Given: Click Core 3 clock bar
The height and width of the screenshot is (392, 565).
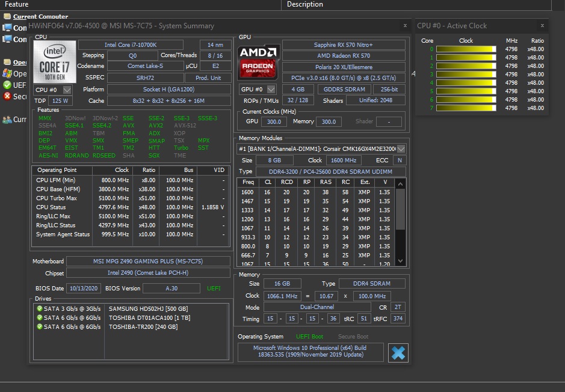Looking at the screenshot, I should click(466, 74).
